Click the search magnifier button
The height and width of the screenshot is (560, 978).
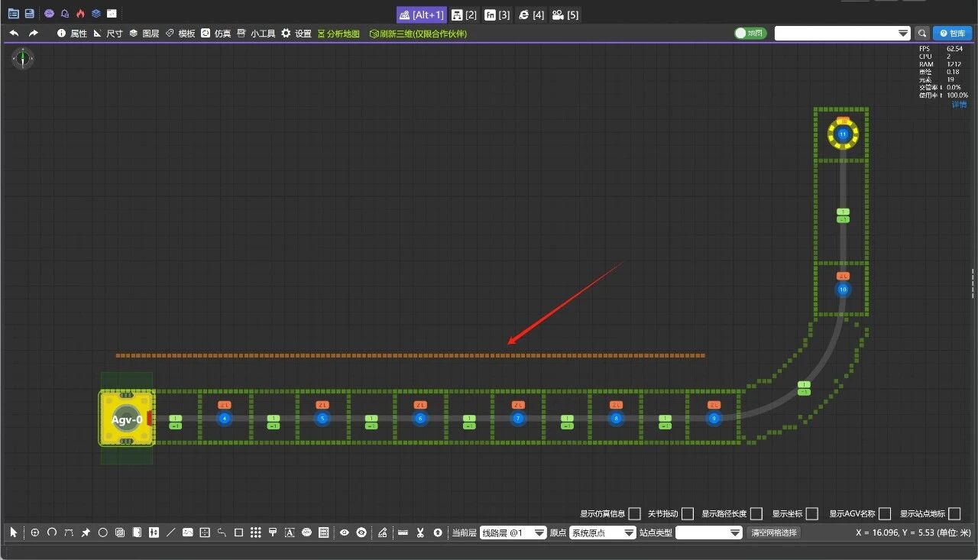(x=922, y=34)
